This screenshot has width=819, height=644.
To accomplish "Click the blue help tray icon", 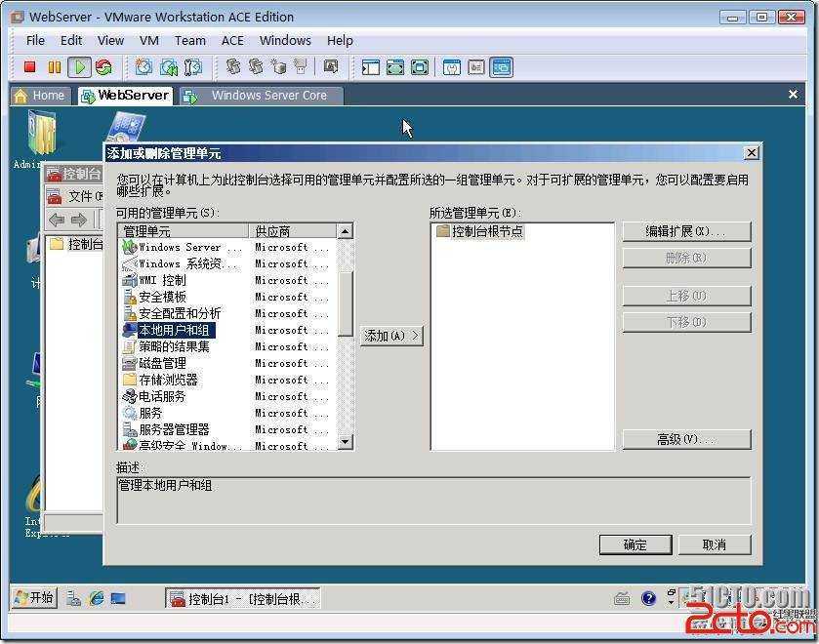I will pyautogui.click(x=649, y=598).
